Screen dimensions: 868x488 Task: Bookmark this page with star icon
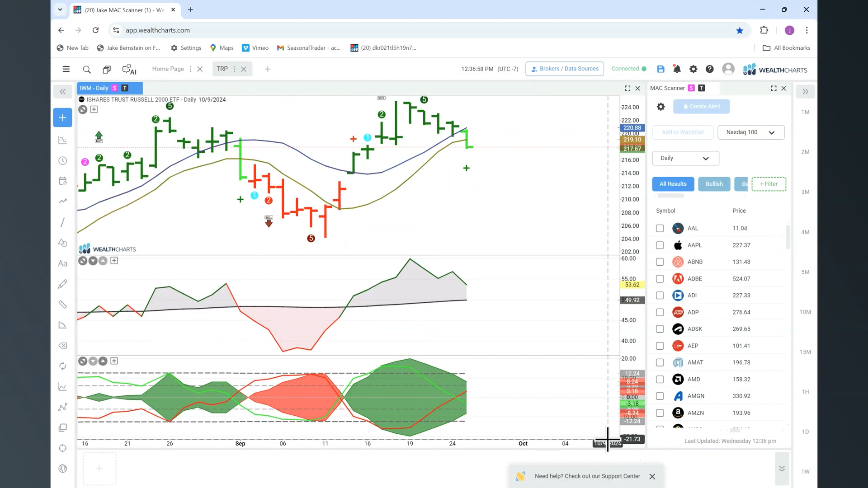coord(740,30)
